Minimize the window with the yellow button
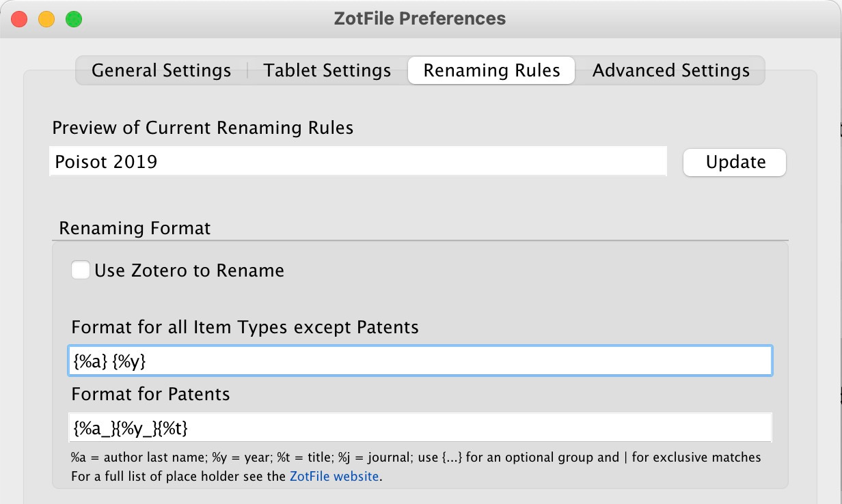The image size is (842, 504). [46, 19]
